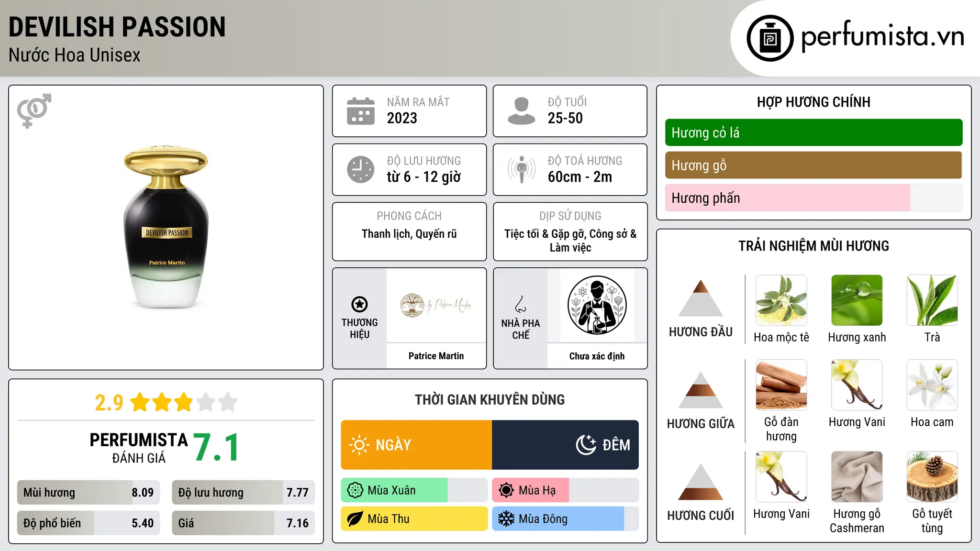This screenshot has width=980, height=551.
Task: Select the Hoa mộc tê note image
Action: coord(781,300)
